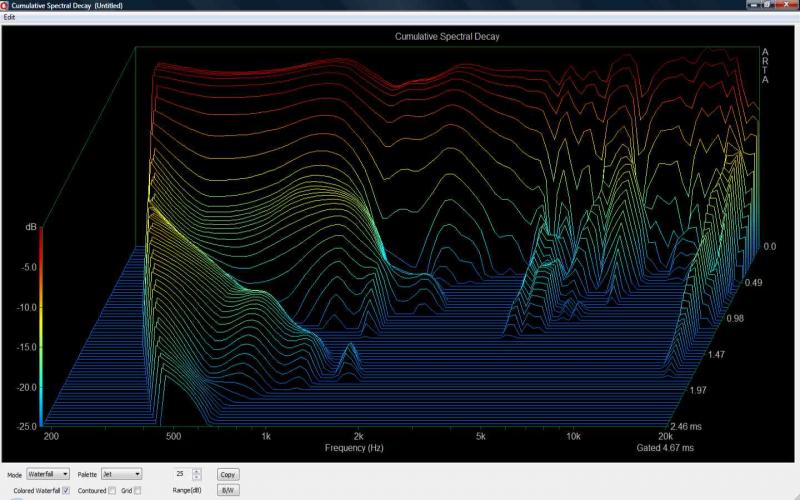Image resolution: width=800 pixels, height=500 pixels.
Task: Click the ARTA app icon in title bar
Action: tap(5, 6)
